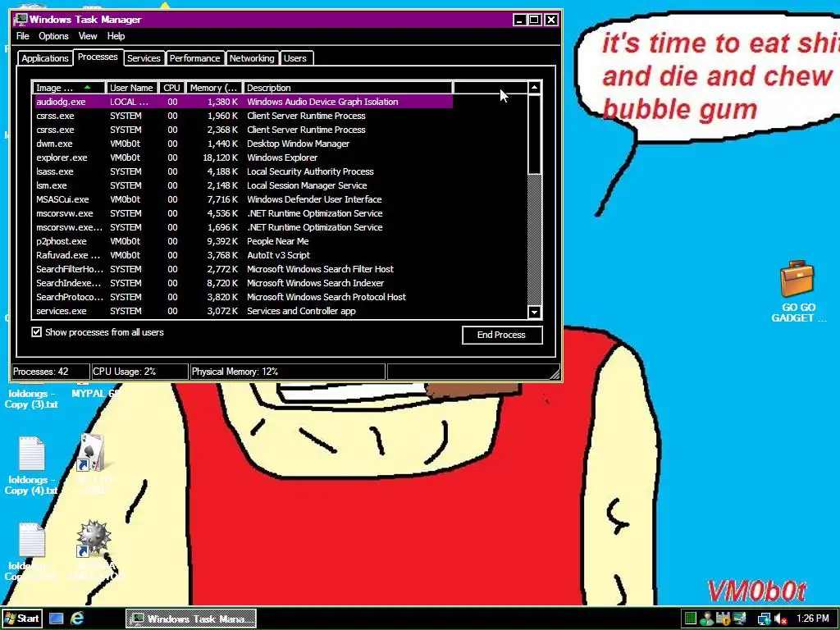Open the File menu
This screenshot has width=840, height=630.
[x=22, y=36]
